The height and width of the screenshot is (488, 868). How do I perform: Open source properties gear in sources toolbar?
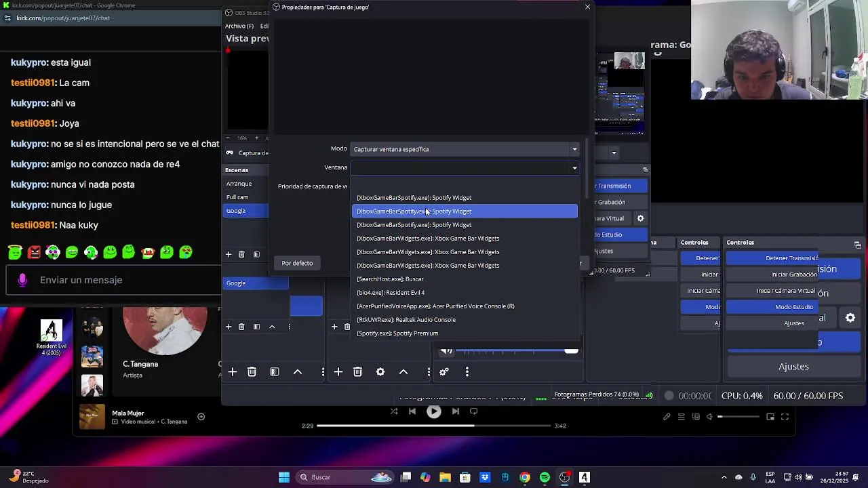(380, 372)
